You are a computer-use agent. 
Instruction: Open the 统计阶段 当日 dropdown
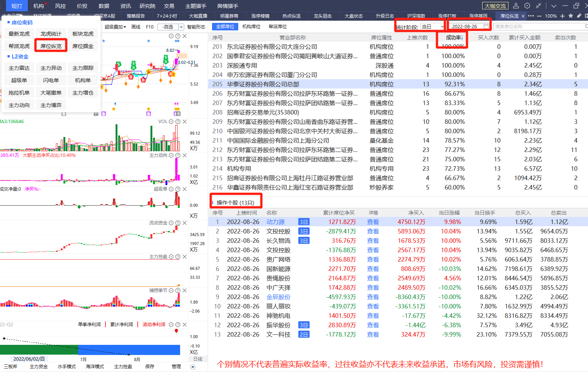coord(432,26)
